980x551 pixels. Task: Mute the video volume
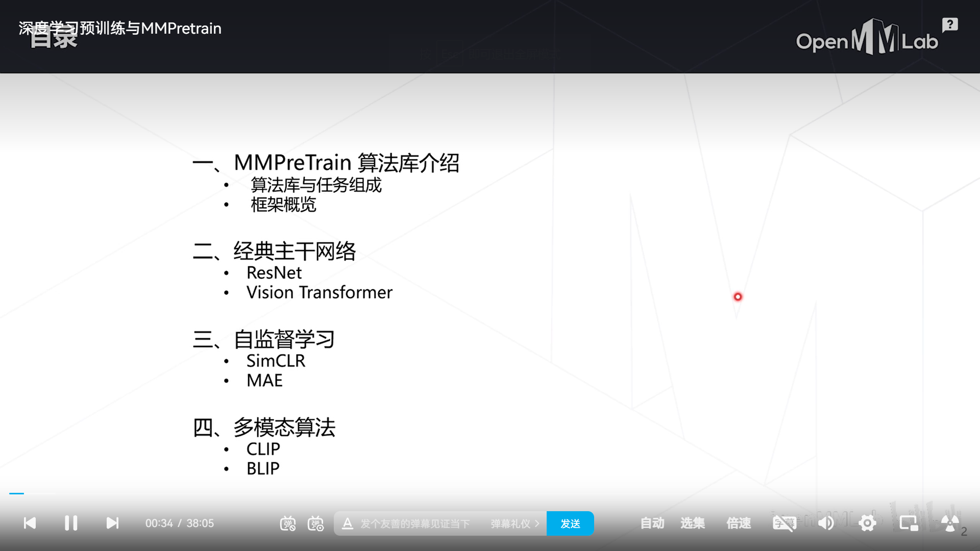826,522
